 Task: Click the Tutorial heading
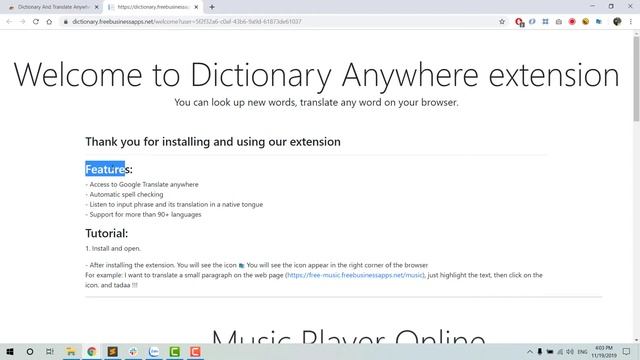pyautogui.click(x=107, y=233)
